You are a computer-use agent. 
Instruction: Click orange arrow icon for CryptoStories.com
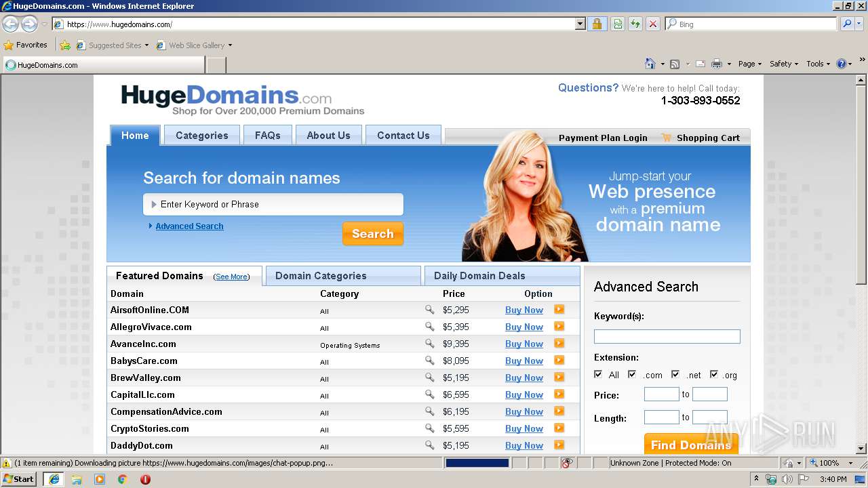click(x=559, y=428)
